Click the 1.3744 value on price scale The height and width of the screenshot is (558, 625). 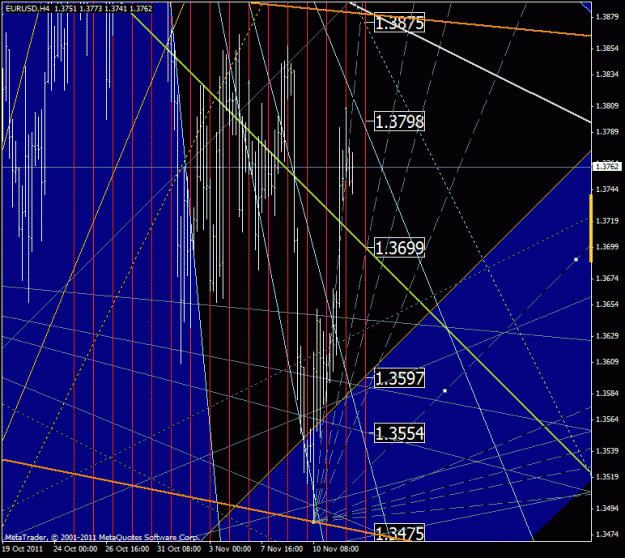pos(607,189)
